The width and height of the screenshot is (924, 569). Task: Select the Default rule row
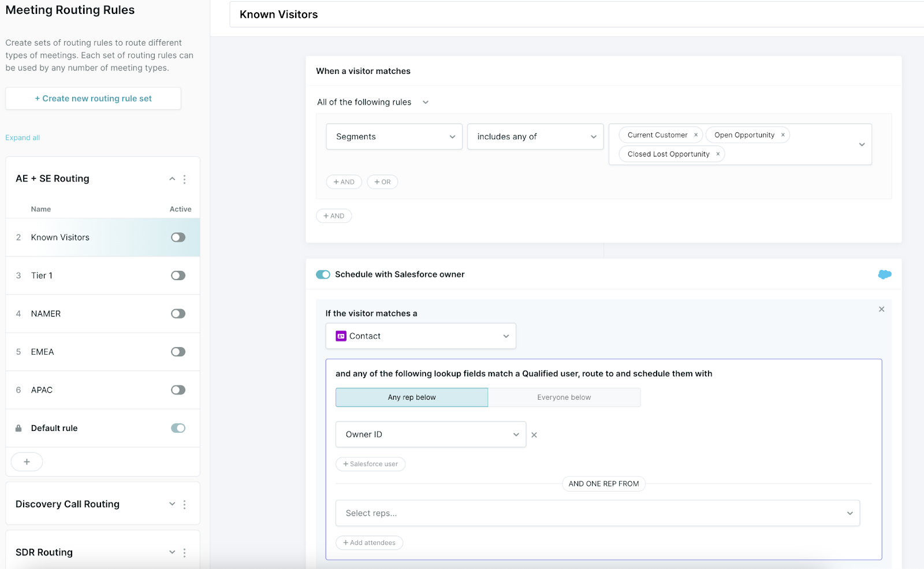point(103,428)
